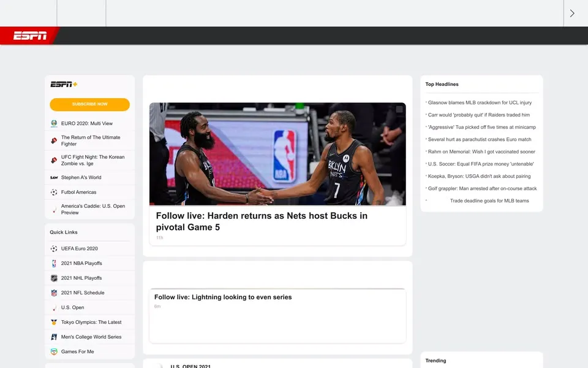This screenshot has width=588, height=368.
Task: Click the ESPN logo in header
Action: coord(30,36)
